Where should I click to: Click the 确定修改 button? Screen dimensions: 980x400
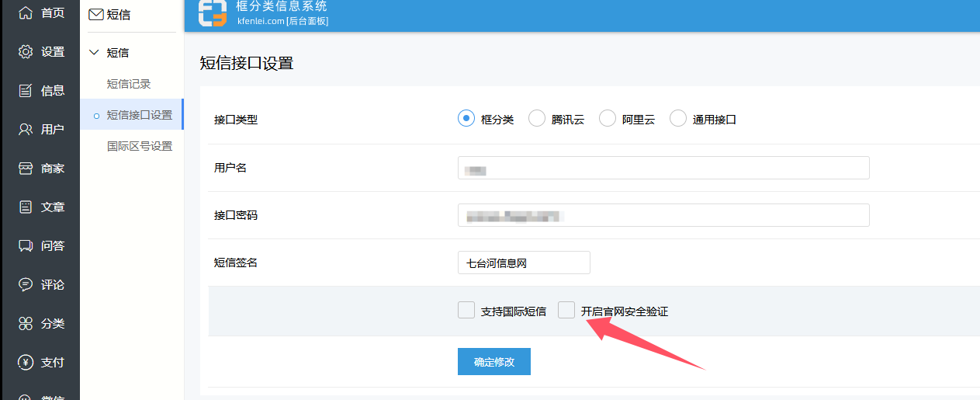494,362
